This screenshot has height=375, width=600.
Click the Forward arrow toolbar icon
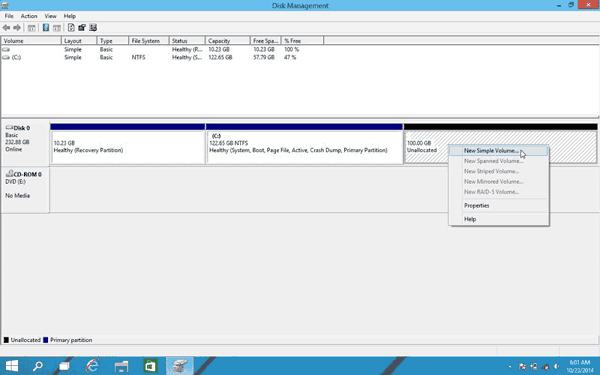coord(17,28)
